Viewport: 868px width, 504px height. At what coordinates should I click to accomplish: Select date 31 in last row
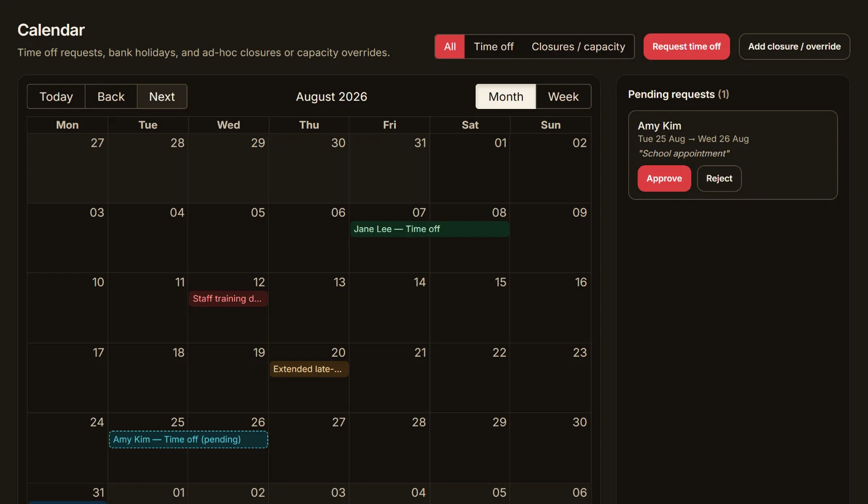[x=98, y=493]
